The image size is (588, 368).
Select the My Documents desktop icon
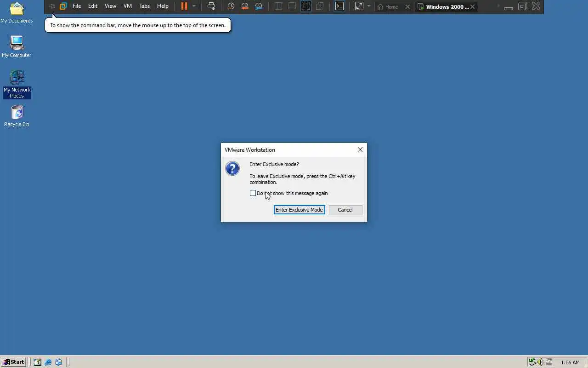[17, 13]
